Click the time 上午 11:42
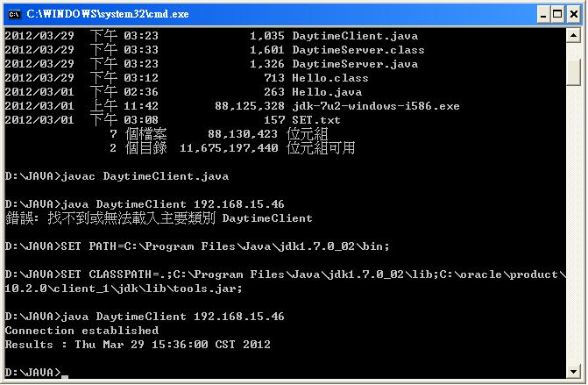The height and width of the screenshot is (385, 588). click(x=124, y=106)
